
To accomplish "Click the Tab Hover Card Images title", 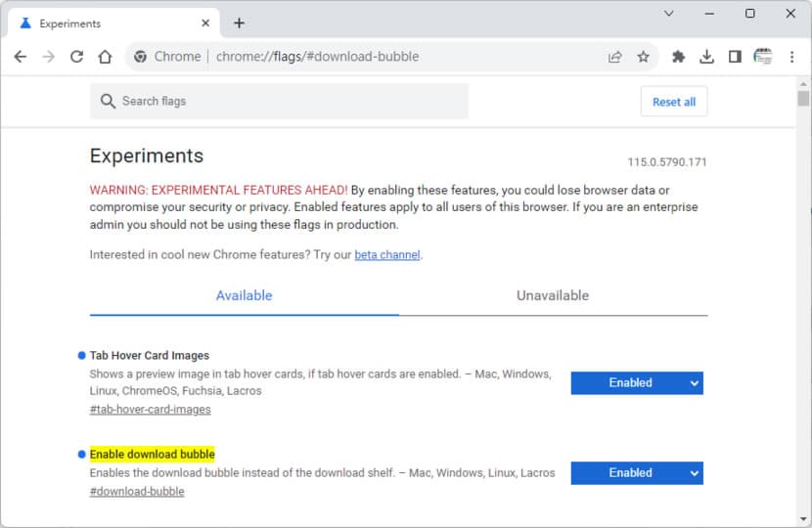I will tap(149, 356).
